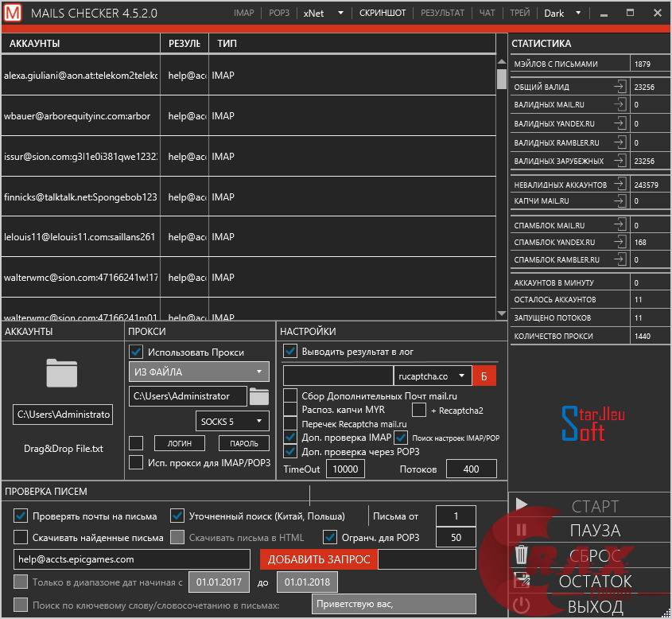Click the red Б balance button
Viewport: 672px width, 619px height.
(484, 375)
